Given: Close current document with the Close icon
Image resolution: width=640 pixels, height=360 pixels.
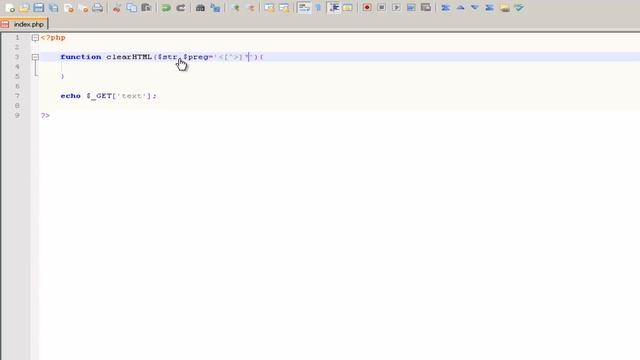Looking at the screenshot, I should pyautogui.click(x=69, y=8).
